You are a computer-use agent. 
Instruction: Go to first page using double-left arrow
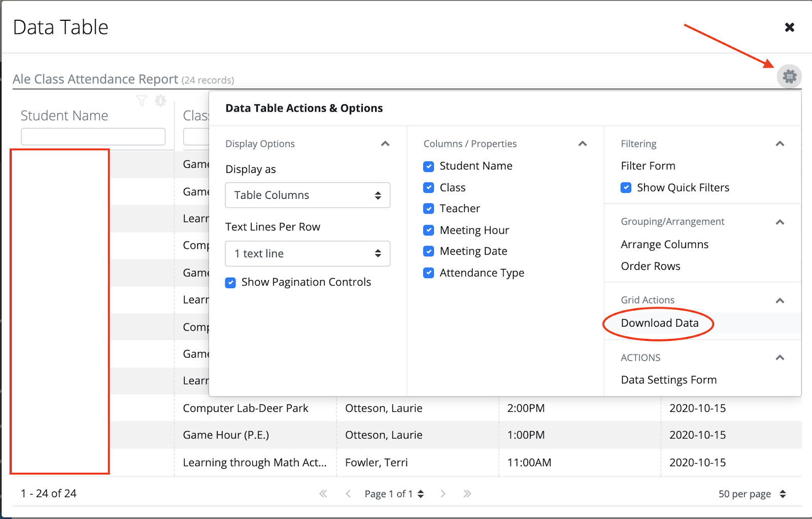point(323,494)
